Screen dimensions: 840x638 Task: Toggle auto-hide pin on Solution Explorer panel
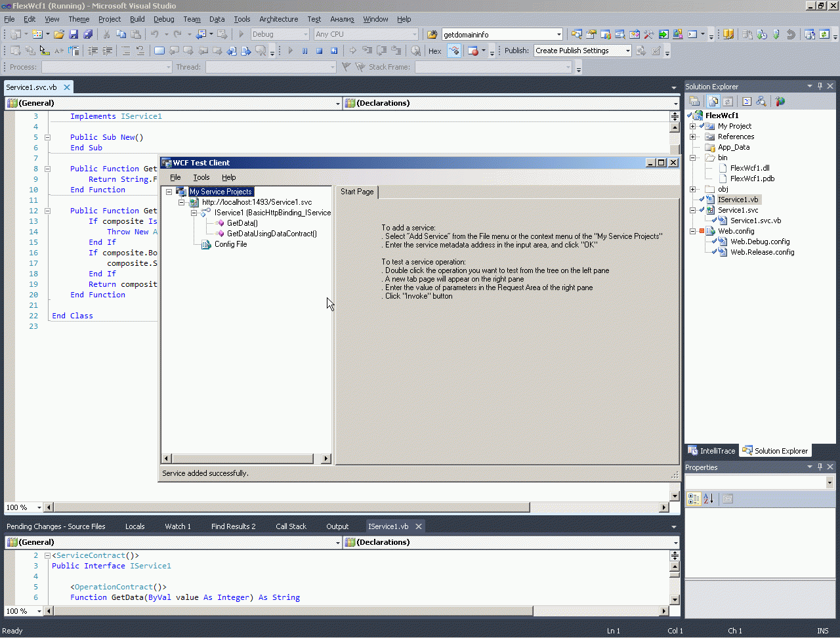coord(820,86)
